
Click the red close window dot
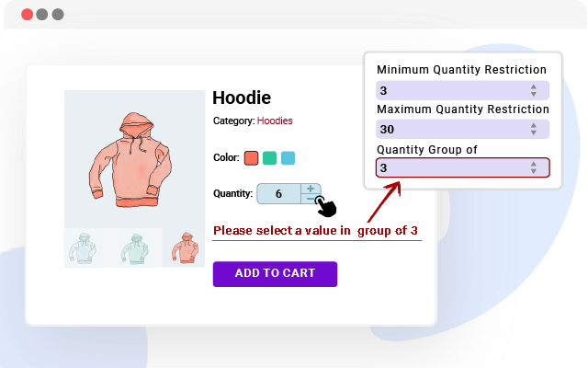click(27, 15)
